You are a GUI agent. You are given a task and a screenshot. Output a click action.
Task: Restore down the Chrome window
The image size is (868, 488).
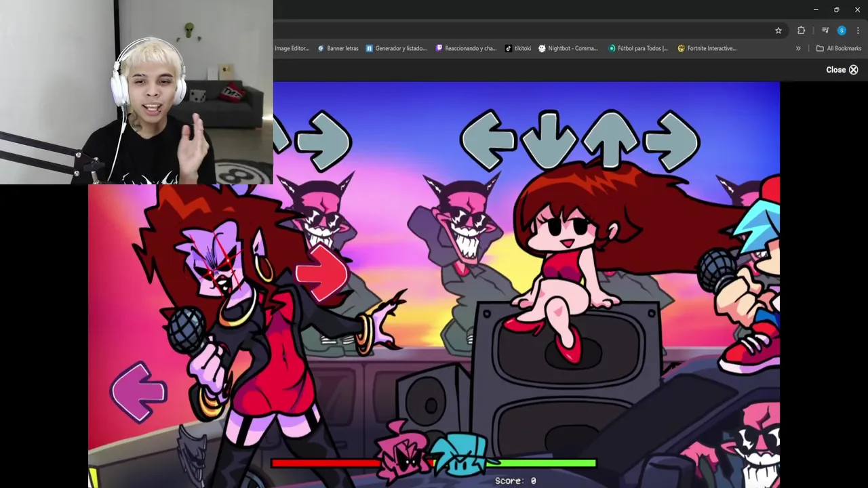[x=836, y=9]
